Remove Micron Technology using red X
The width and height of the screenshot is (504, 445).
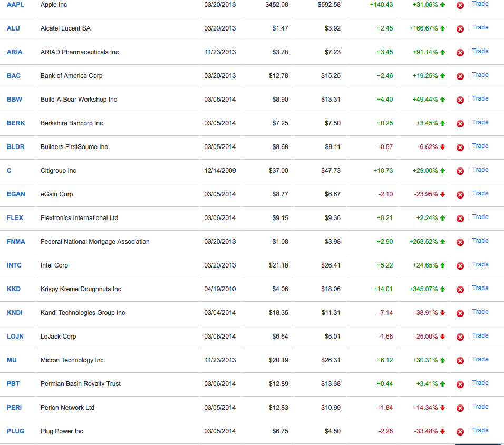click(460, 361)
